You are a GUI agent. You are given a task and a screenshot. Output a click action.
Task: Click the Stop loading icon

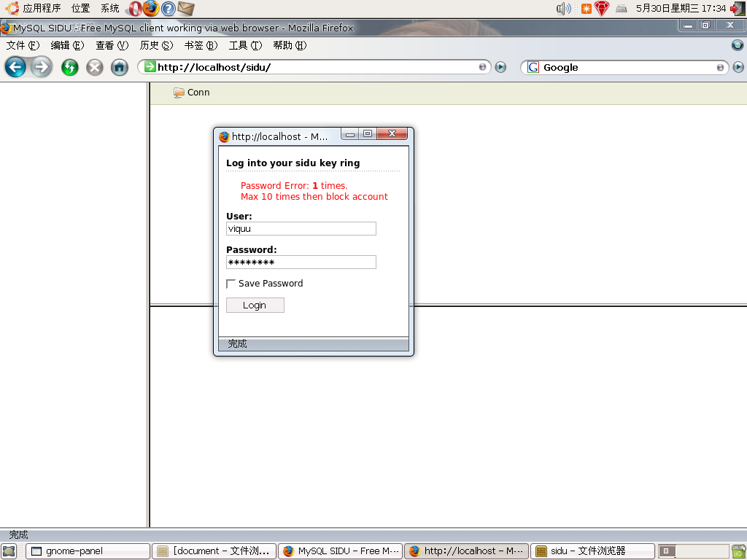(95, 68)
